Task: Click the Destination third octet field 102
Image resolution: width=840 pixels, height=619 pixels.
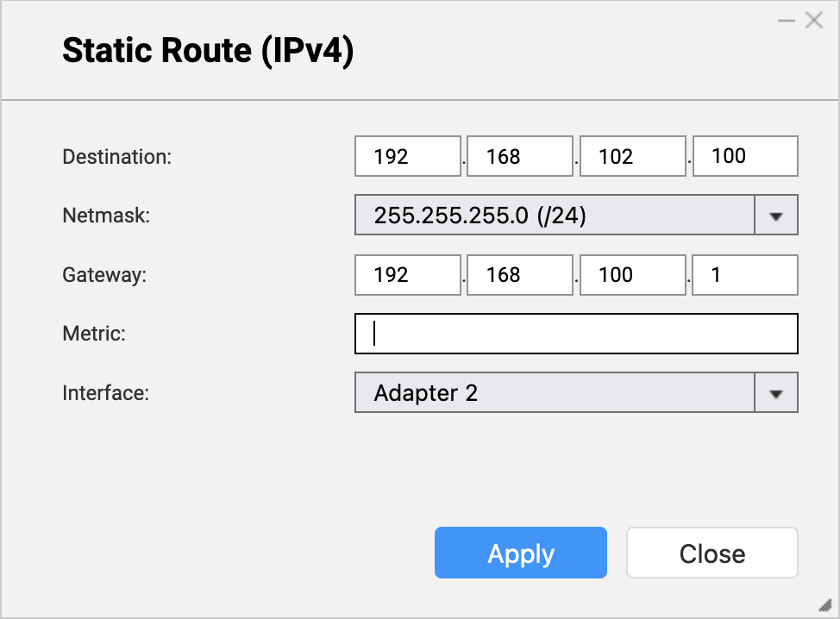Action: [633, 156]
